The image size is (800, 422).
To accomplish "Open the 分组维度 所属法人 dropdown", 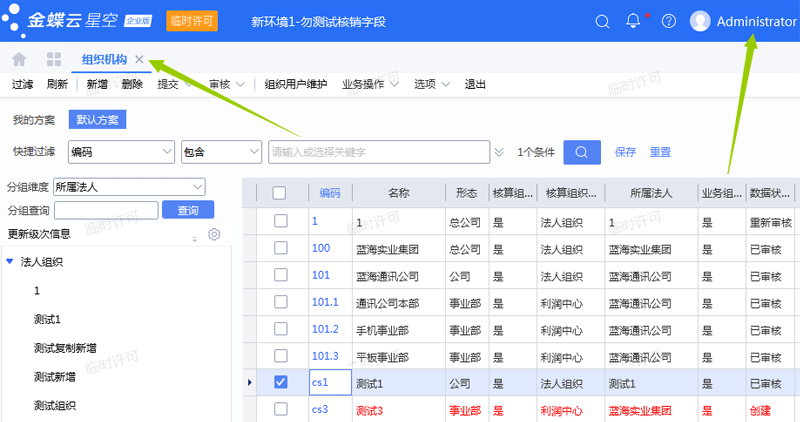I will 130,187.
